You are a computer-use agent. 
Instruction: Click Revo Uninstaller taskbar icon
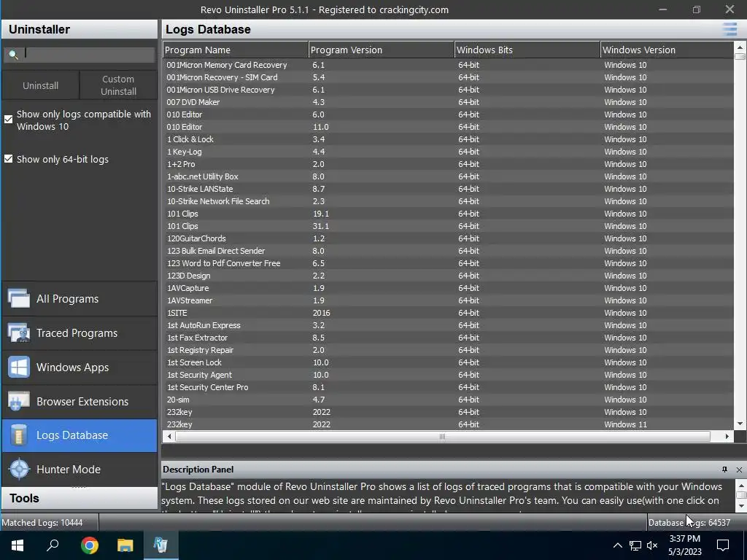coord(160,545)
